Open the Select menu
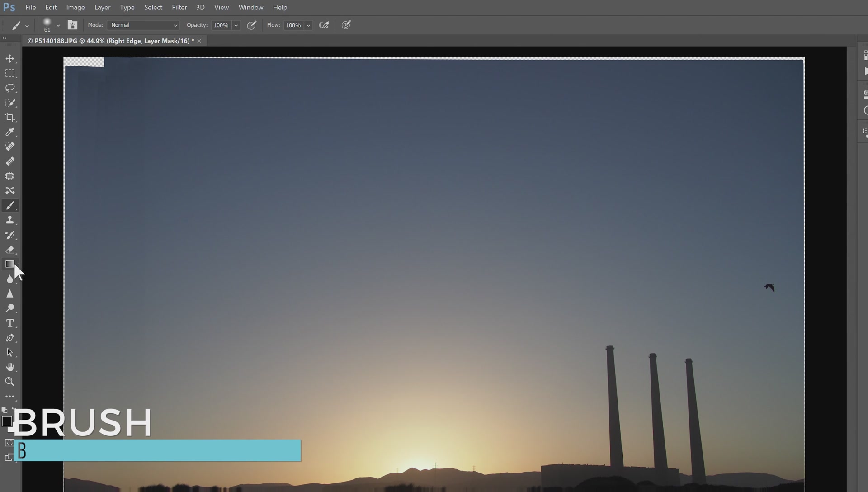 pos(153,7)
